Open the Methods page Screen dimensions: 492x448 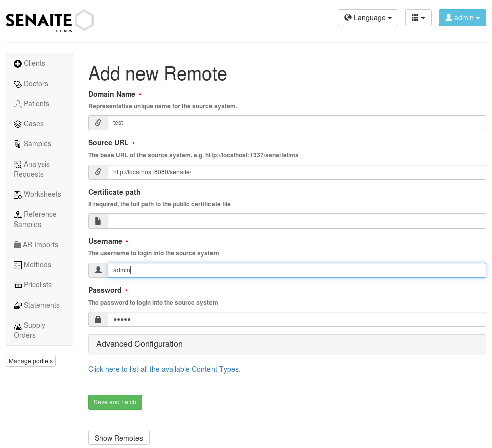click(x=36, y=265)
